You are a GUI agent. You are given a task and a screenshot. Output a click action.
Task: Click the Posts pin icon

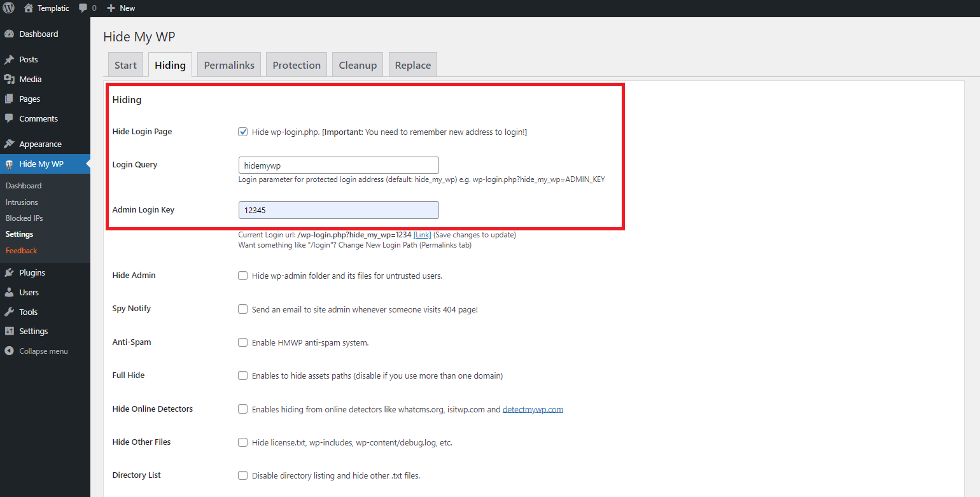click(9, 59)
